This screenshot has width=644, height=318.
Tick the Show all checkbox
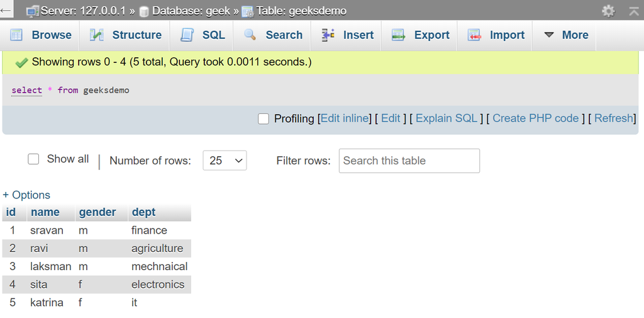click(33, 159)
